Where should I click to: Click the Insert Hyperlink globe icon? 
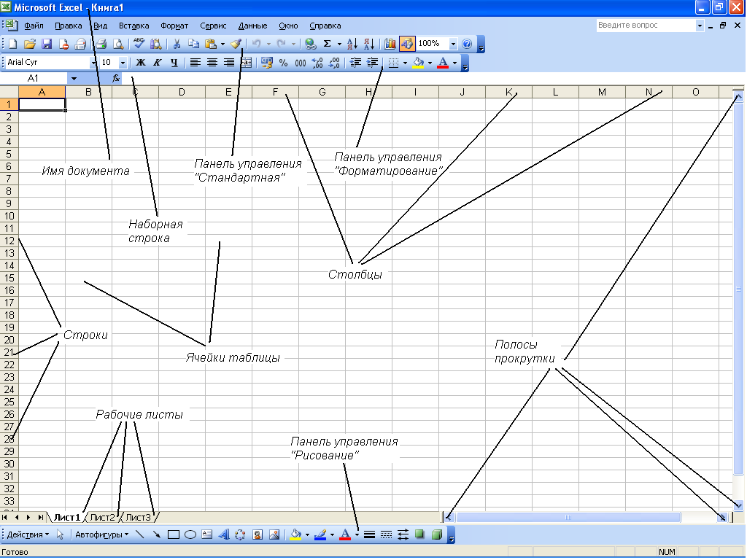311,44
